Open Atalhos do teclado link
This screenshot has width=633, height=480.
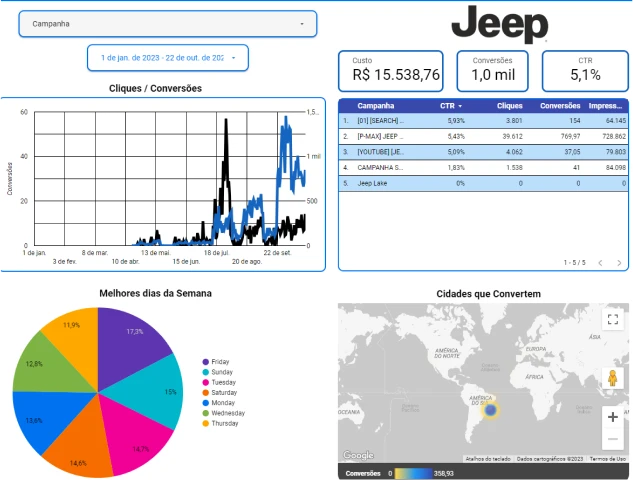pos(488,459)
